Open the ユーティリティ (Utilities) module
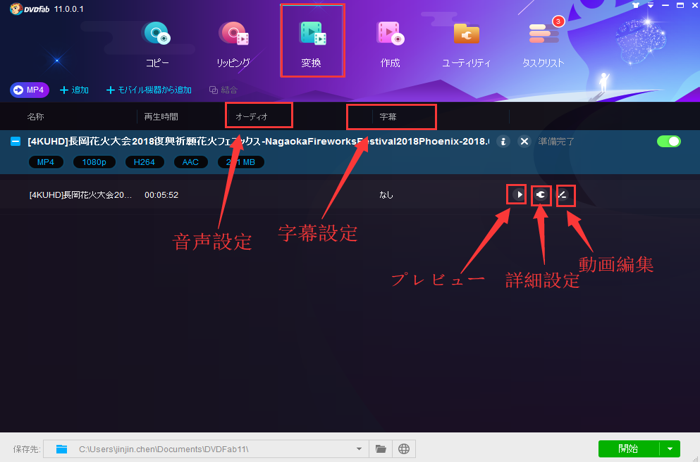The image size is (700, 462). point(466,44)
